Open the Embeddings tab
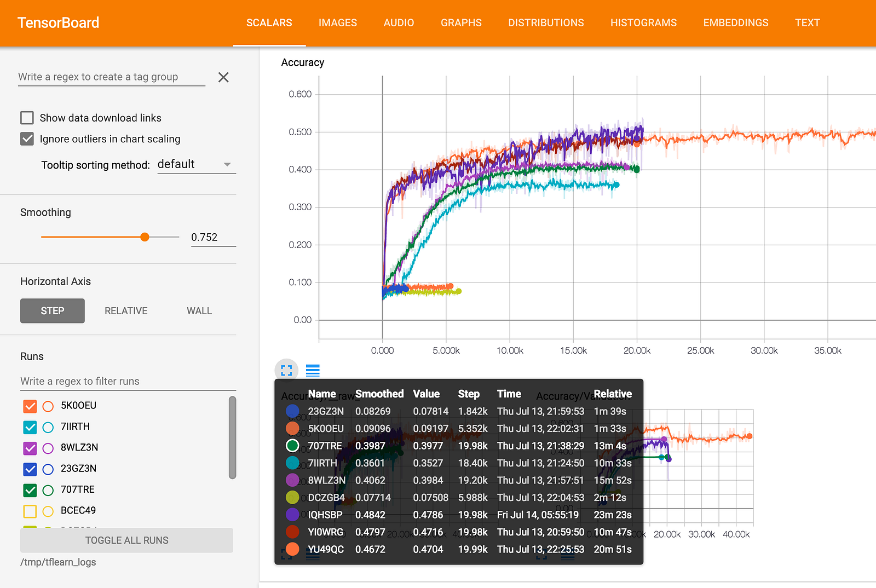 point(735,23)
